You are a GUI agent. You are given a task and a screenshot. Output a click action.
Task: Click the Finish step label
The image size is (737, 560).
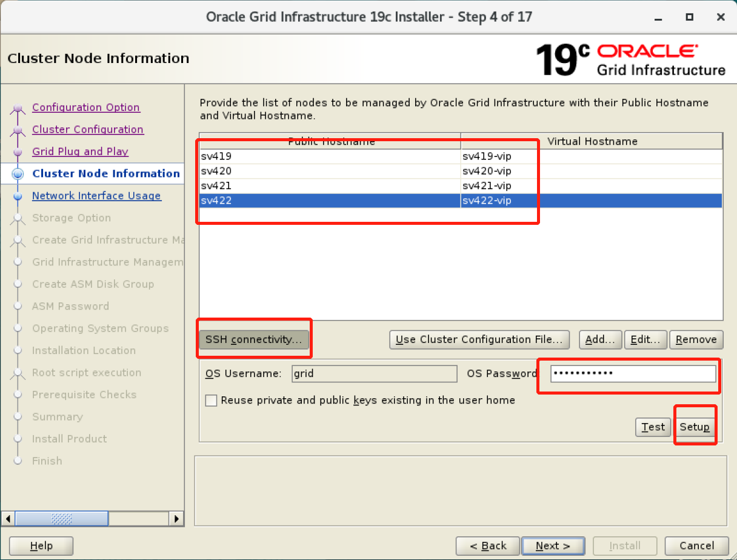pyautogui.click(x=47, y=461)
